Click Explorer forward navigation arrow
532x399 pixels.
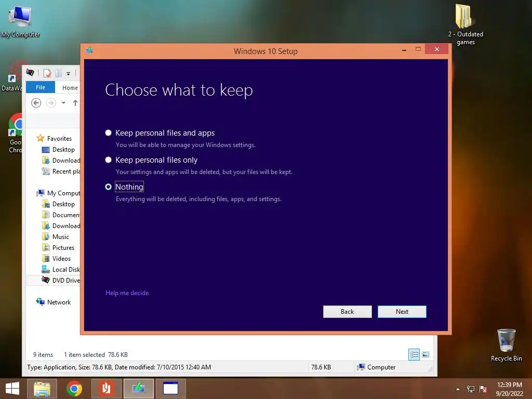[x=51, y=102]
